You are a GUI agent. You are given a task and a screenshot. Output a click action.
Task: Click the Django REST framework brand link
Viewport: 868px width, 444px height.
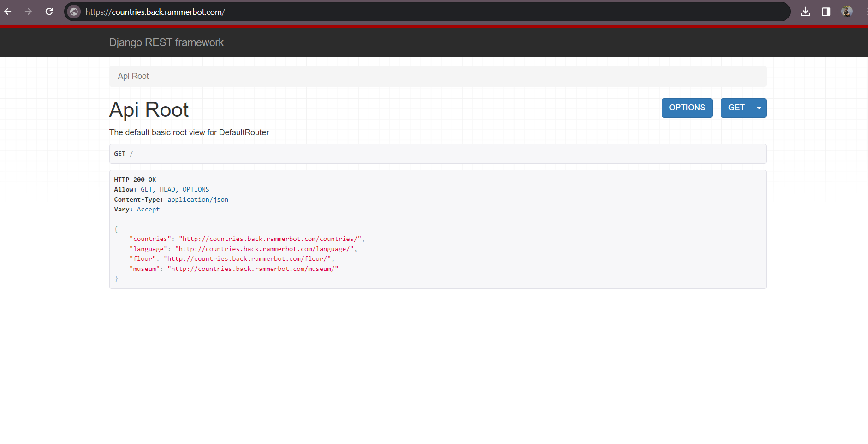pyautogui.click(x=166, y=42)
